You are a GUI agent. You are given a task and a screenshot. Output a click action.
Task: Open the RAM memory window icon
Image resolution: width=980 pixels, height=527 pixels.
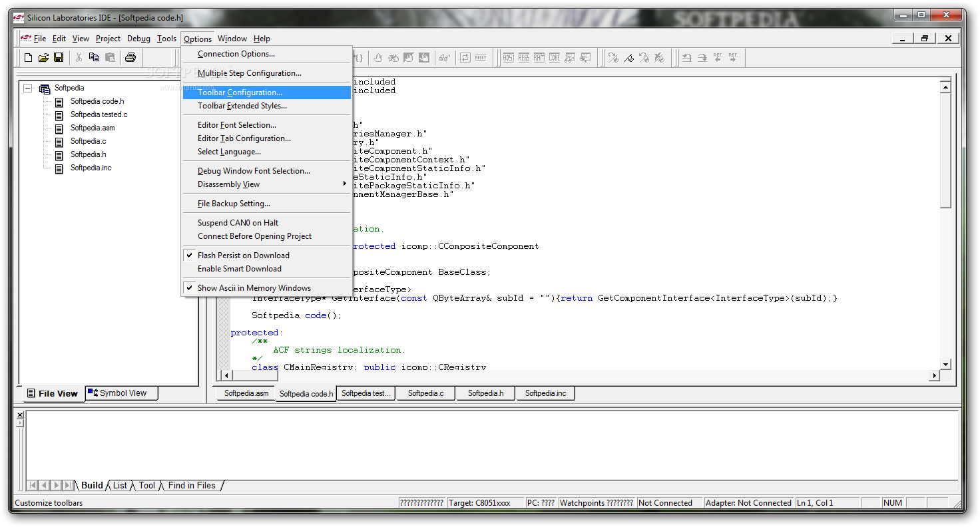pos(539,58)
